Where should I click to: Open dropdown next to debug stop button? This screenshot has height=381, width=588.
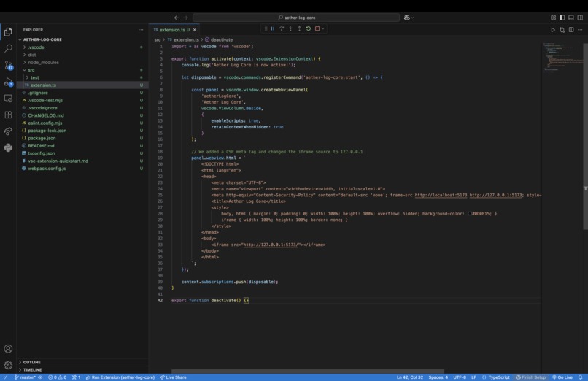(x=322, y=28)
